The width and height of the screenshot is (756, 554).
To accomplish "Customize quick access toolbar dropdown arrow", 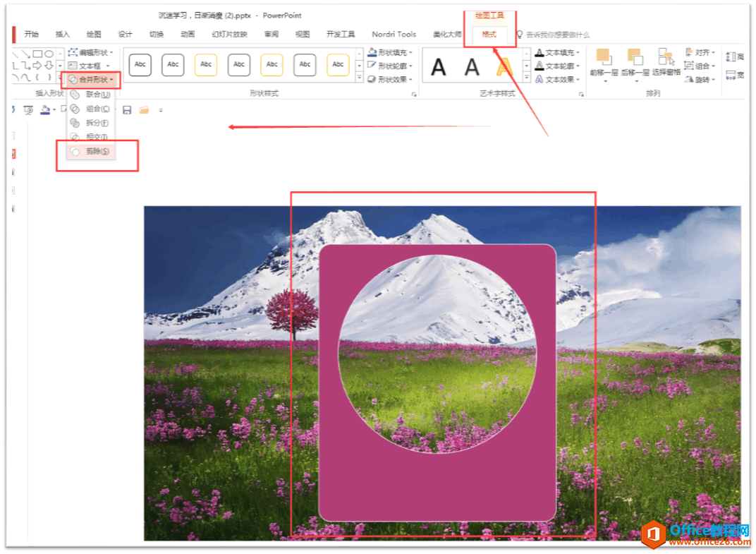I will click(x=161, y=111).
